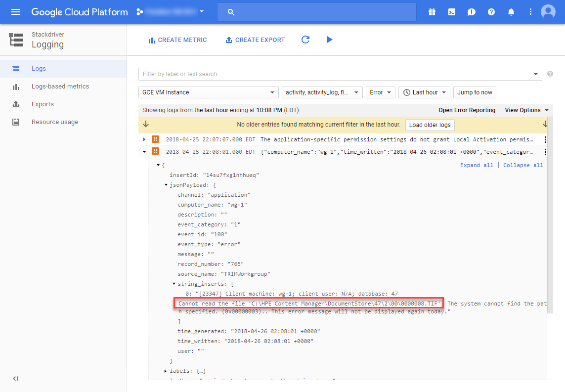
Task: Click Load older logs button
Action: tap(430, 125)
